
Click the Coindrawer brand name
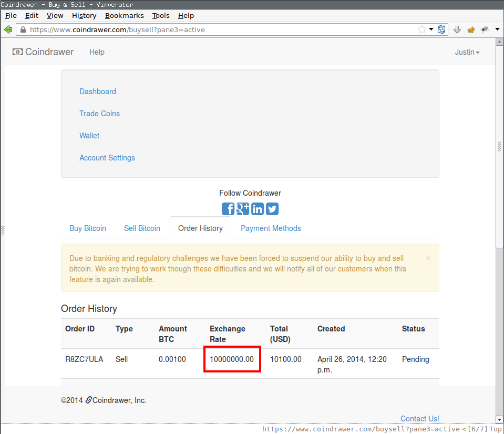(x=49, y=52)
